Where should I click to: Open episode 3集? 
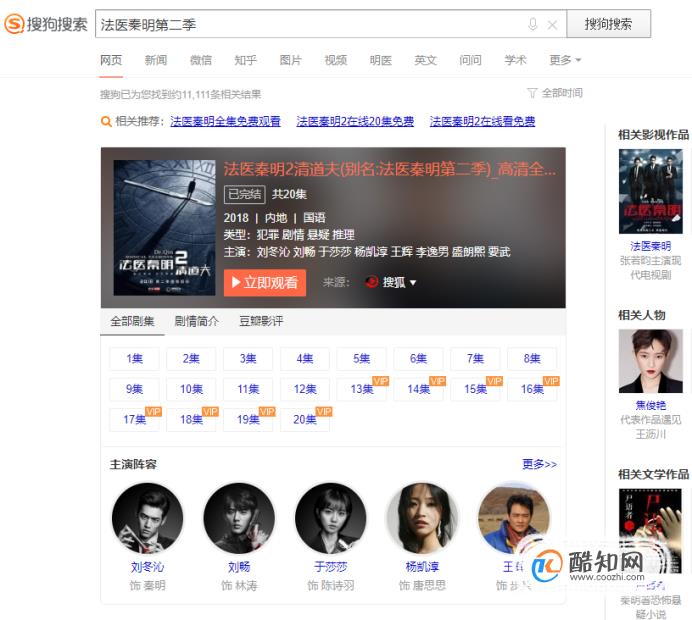click(x=248, y=359)
